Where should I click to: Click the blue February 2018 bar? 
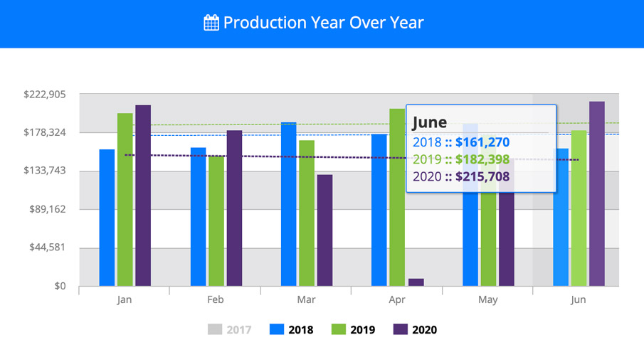(x=198, y=217)
